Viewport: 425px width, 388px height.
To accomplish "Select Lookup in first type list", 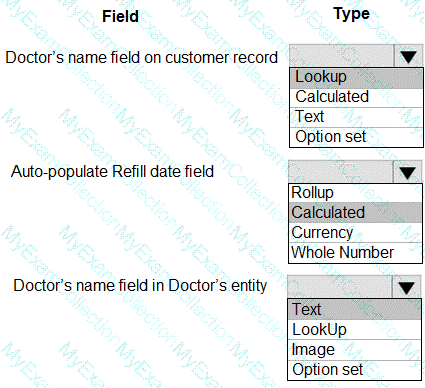I will (x=356, y=78).
